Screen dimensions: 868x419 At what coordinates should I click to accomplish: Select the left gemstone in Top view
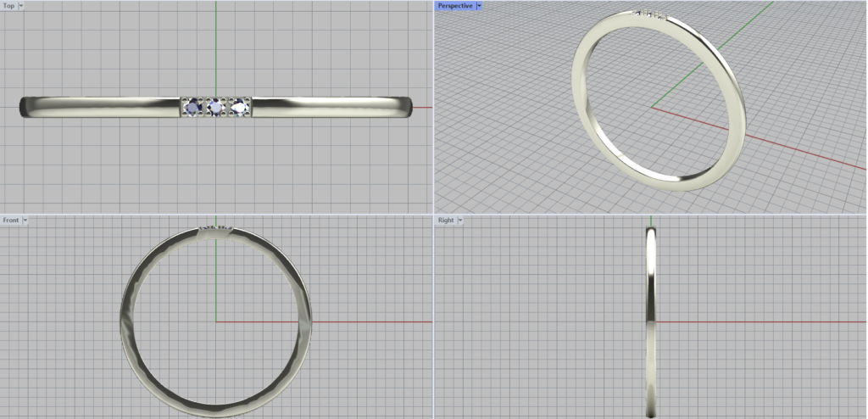point(194,107)
